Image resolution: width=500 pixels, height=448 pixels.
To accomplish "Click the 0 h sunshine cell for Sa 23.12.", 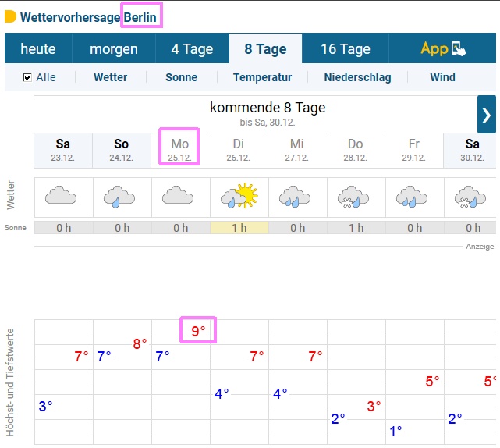I will click(x=64, y=228).
